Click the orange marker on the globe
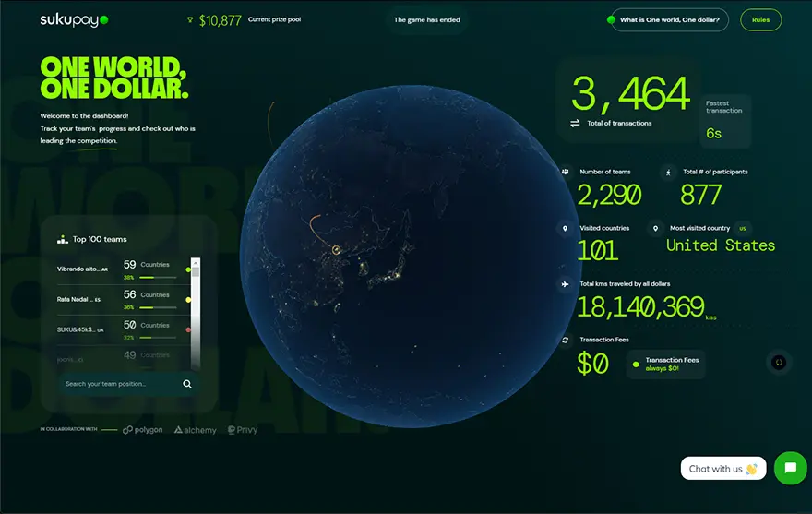812x514 pixels. click(x=336, y=250)
